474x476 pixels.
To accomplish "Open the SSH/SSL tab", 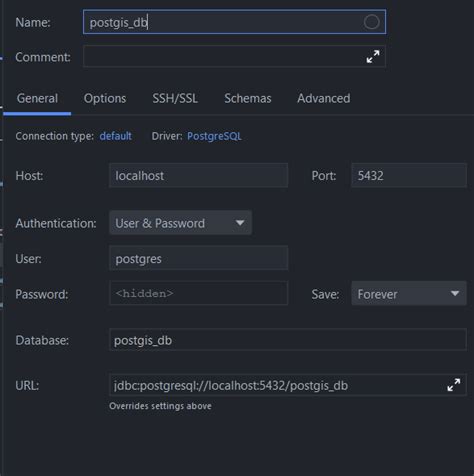I will (x=175, y=98).
